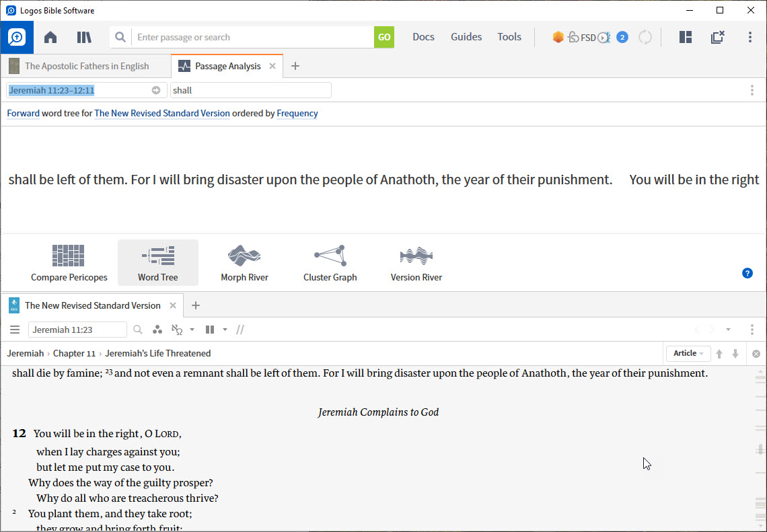Click the Jeremiah breadcrumb
Screen dimensions: 767x532
coord(26,354)
